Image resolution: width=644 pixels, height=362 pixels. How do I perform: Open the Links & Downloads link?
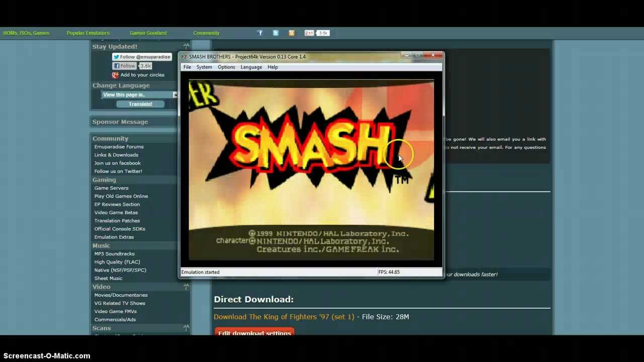click(116, 155)
